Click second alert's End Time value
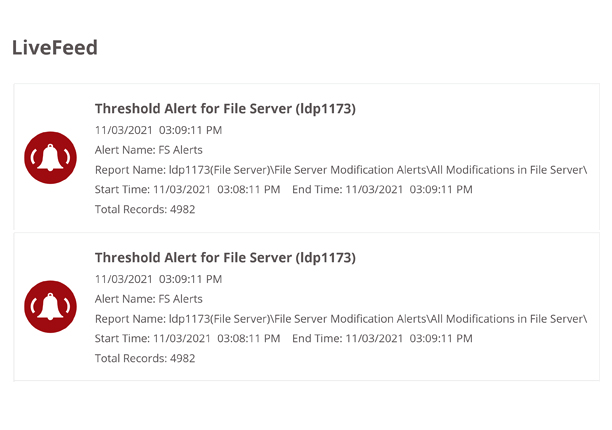This screenshot has height=430, width=612. (409, 338)
